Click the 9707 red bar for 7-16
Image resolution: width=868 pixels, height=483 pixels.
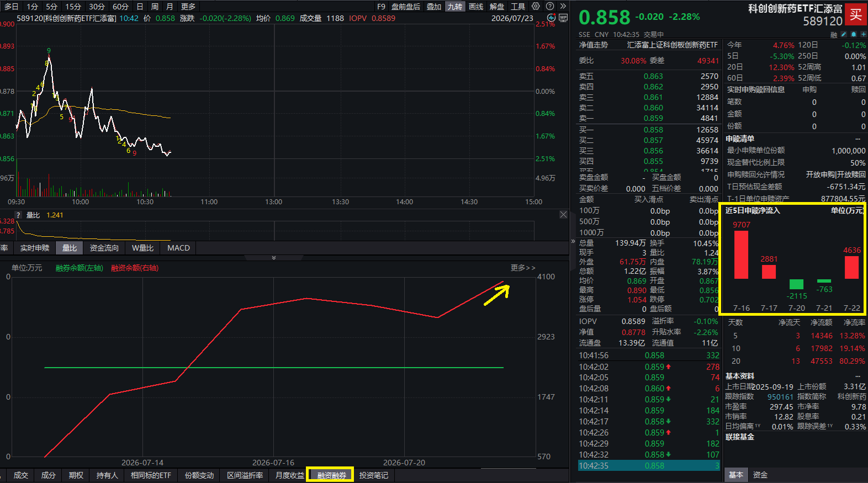pos(741,254)
